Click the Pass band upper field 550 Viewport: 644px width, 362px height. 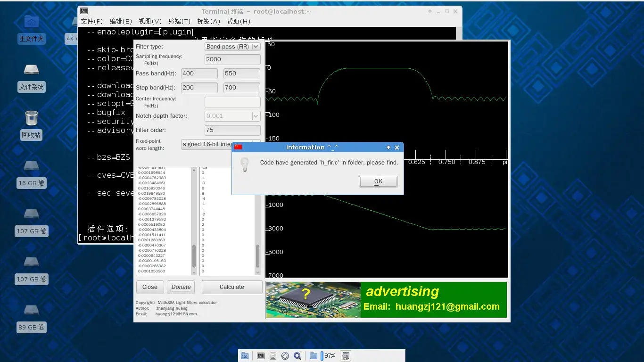coord(242,74)
